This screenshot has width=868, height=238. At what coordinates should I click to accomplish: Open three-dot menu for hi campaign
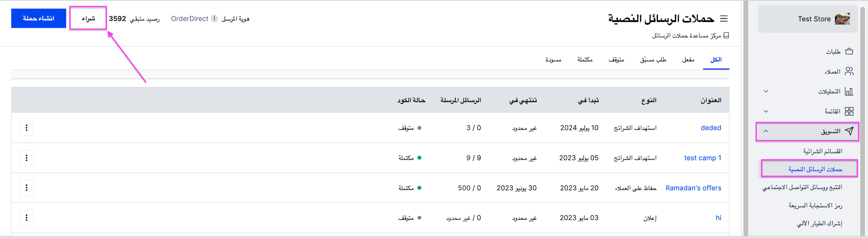26,218
